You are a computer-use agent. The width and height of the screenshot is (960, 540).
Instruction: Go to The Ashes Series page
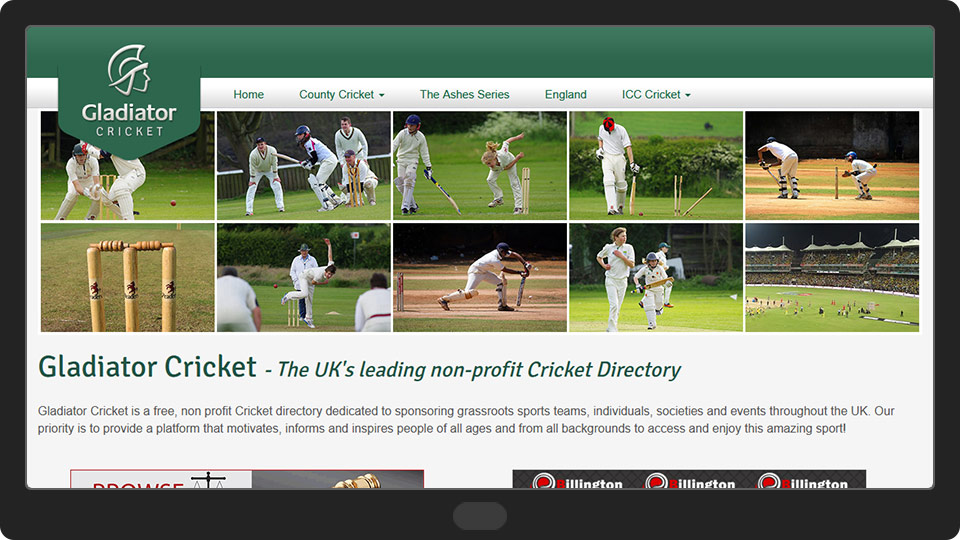tap(464, 95)
